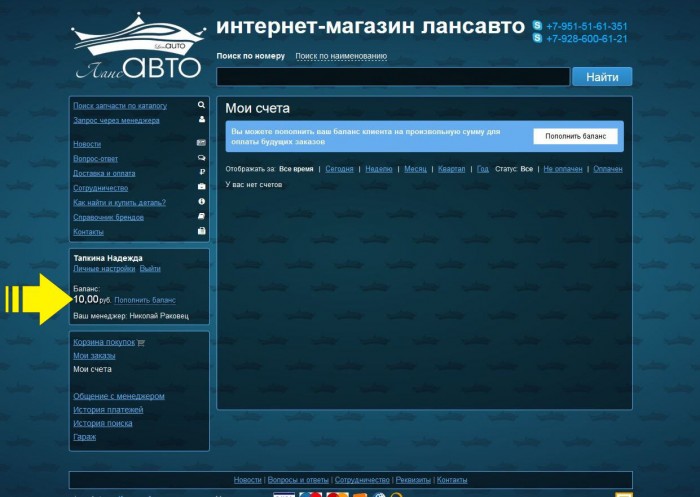Click the briefcase icon beside Сотрудничество
The width and height of the screenshot is (700, 497).
click(x=201, y=187)
